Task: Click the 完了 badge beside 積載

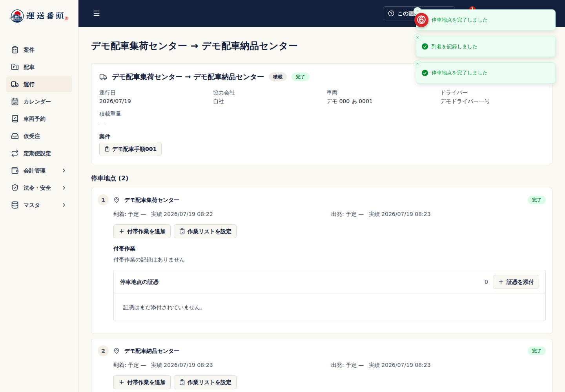Action: click(300, 77)
